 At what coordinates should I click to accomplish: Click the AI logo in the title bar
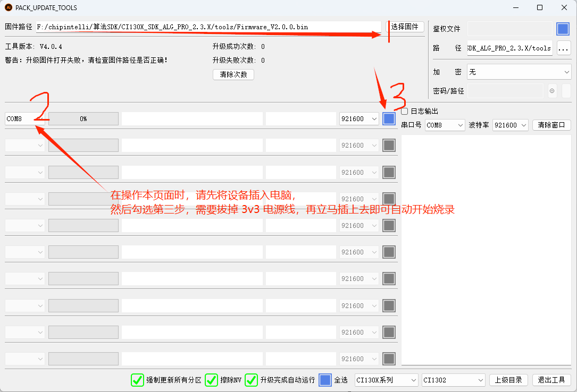(8, 7)
